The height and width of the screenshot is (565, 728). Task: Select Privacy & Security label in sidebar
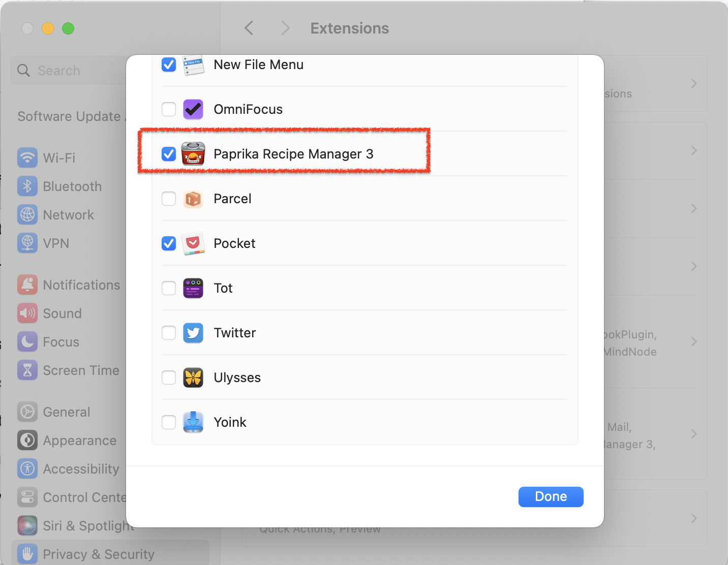[x=99, y=554]
